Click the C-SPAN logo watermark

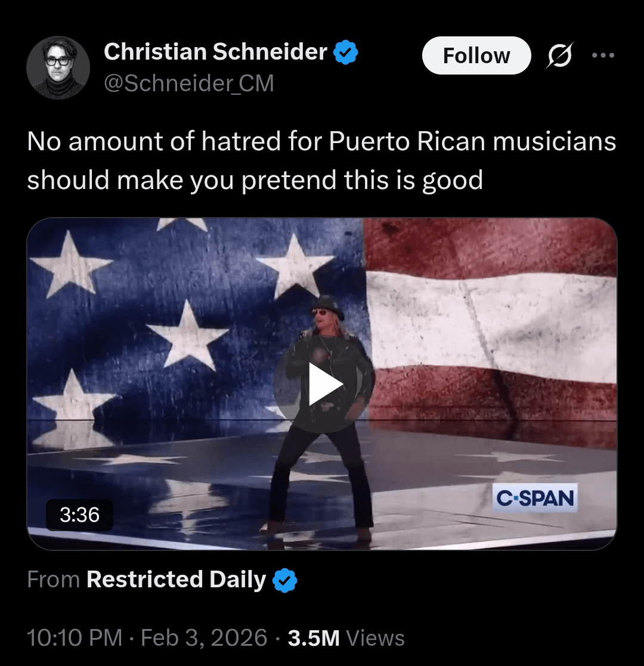pyautogui.click(x=535, y=498)
